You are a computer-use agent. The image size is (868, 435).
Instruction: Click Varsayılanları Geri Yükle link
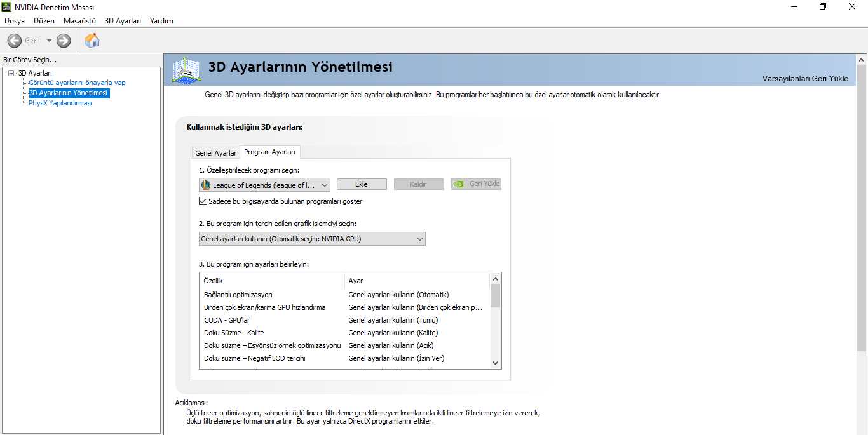click(805, 79)
